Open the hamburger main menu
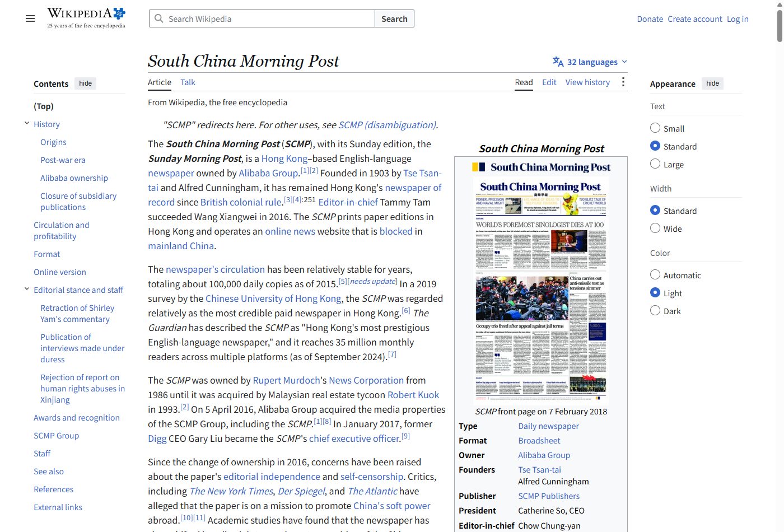784x532 pixels. click(30, 18)
